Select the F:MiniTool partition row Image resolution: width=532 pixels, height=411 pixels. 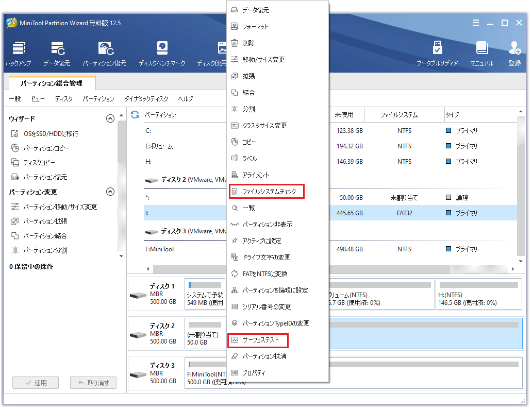(x=330, y=249)
